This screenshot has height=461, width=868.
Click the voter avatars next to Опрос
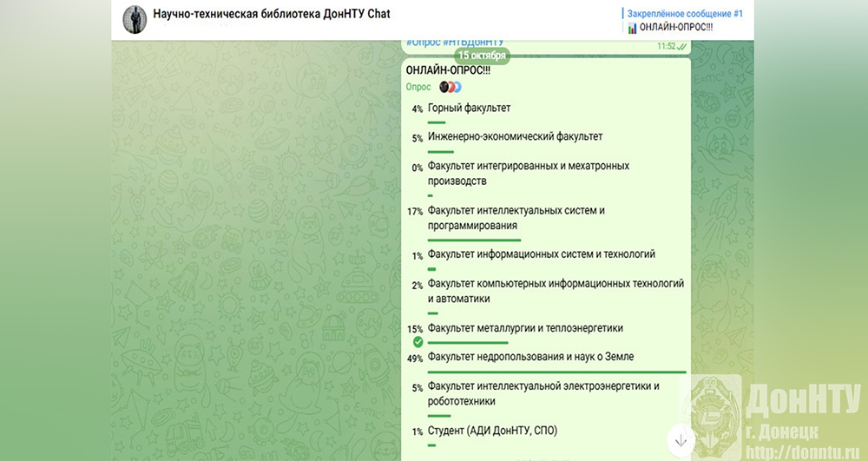click(450, 87)
